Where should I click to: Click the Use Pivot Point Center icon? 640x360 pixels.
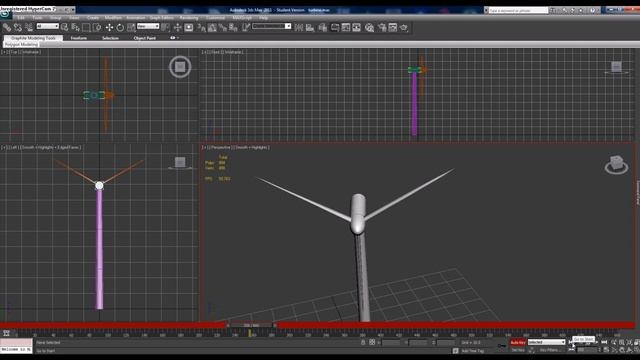click(x=166, y=27)
